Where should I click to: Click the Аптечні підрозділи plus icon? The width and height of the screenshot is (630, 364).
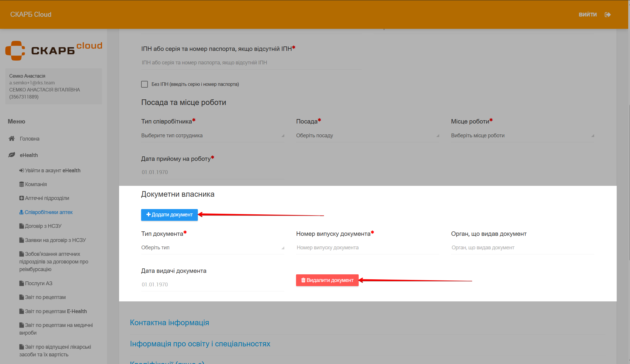[21, 198]
